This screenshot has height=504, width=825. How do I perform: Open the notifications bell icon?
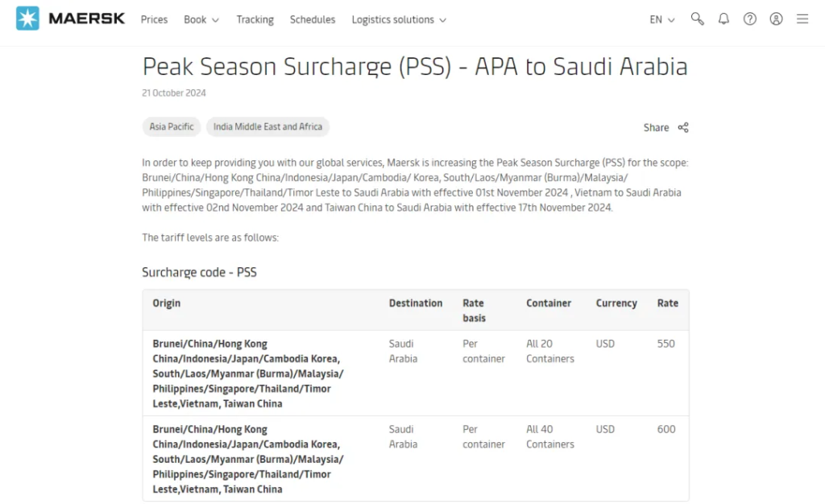(724, 19)
